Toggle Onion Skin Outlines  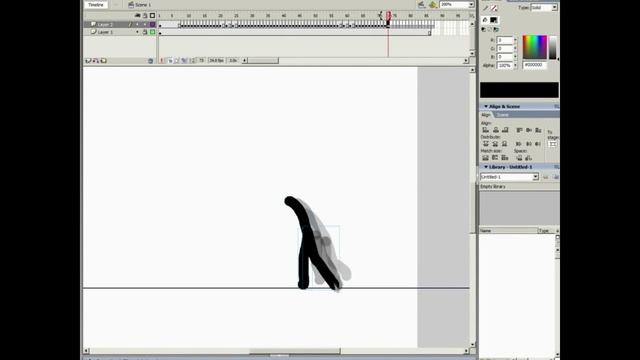coord(177,60)
